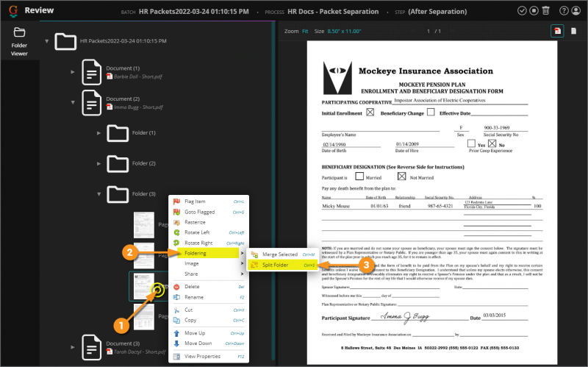
Task: Click the Initial Enrollment checkbox on form
Action: (x=370, y=113)
